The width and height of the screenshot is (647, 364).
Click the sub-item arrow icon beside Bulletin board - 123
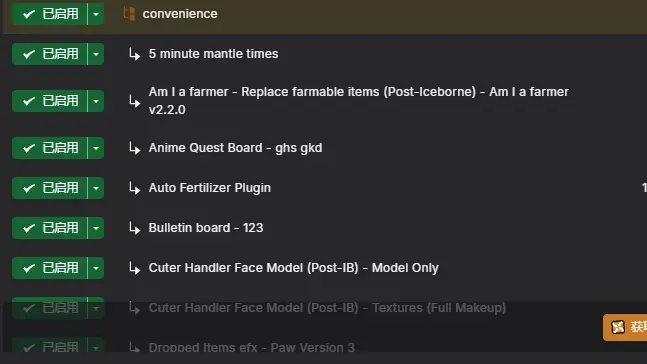click(x=135, y=228)
